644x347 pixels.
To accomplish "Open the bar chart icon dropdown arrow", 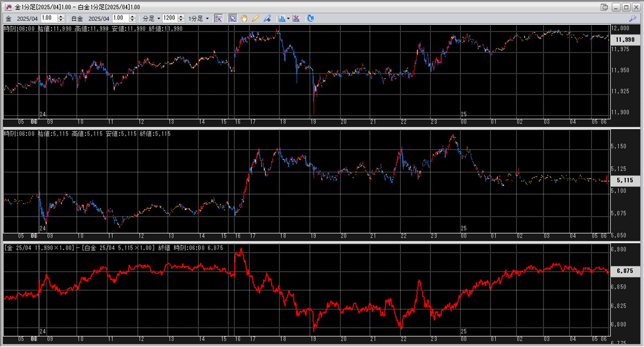I will 288,19.
